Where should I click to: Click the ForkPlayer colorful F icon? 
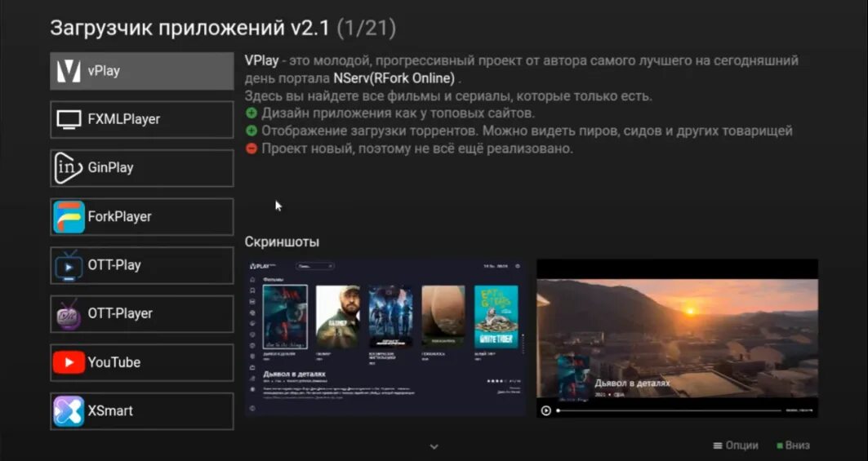69,216
